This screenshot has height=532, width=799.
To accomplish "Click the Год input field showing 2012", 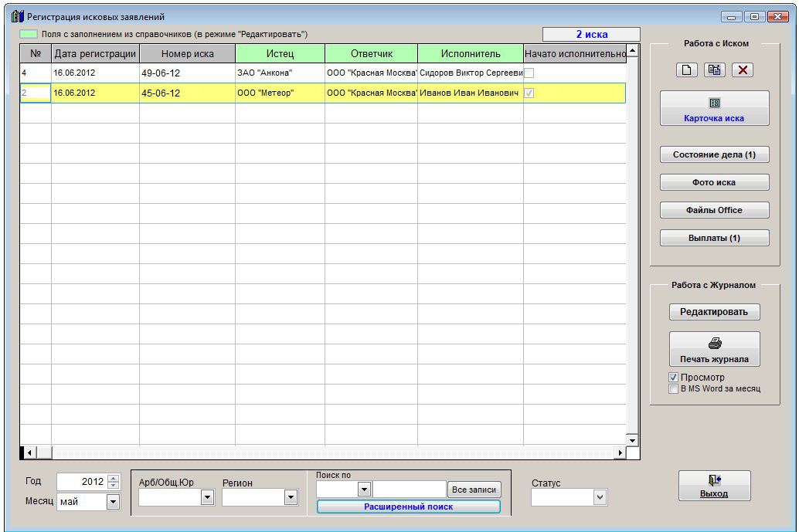I will [x=82, y=482].
